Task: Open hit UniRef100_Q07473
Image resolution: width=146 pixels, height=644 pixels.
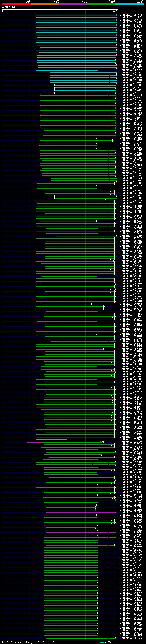Action: point(131,20)
